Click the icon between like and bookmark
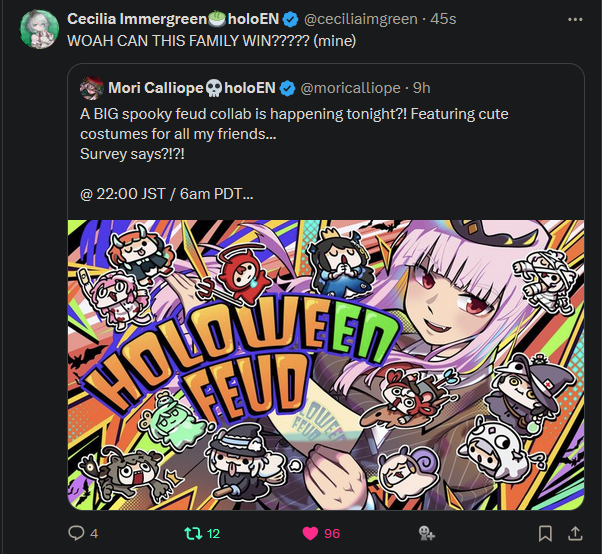 click(424, 533)
